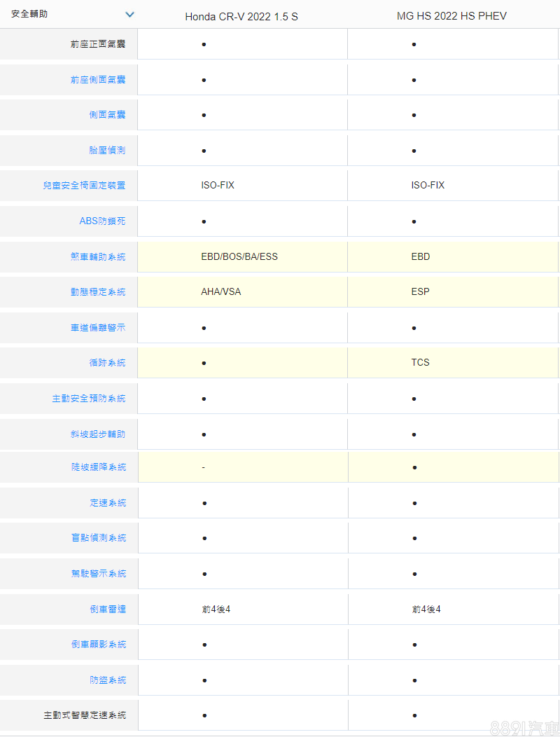
Task: Select the 循跡系統 link
Action: (x=107, y=363)
